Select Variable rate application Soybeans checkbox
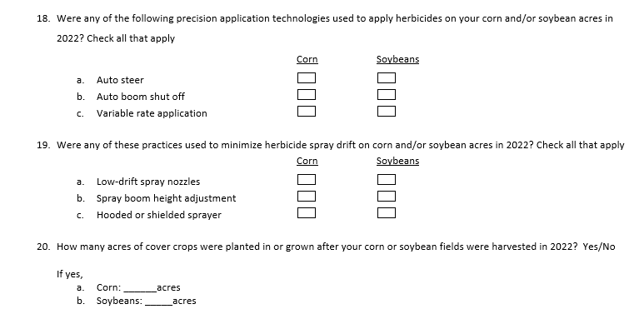644x324 pixels. (x=387, y=111)
